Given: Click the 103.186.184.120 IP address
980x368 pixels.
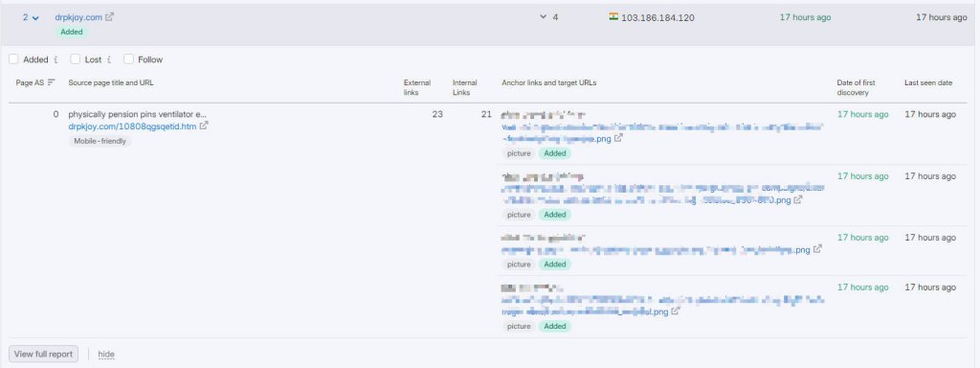Looking at the screenshot, I should coord(657,17).
